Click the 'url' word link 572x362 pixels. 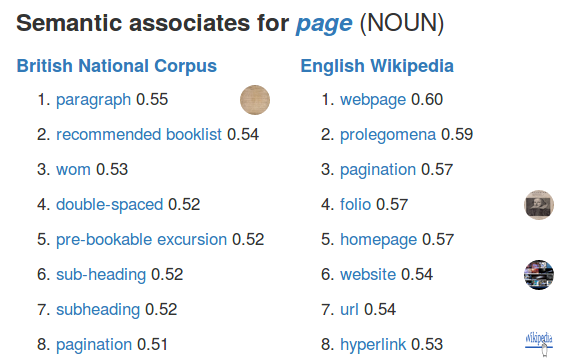point(349,309)
